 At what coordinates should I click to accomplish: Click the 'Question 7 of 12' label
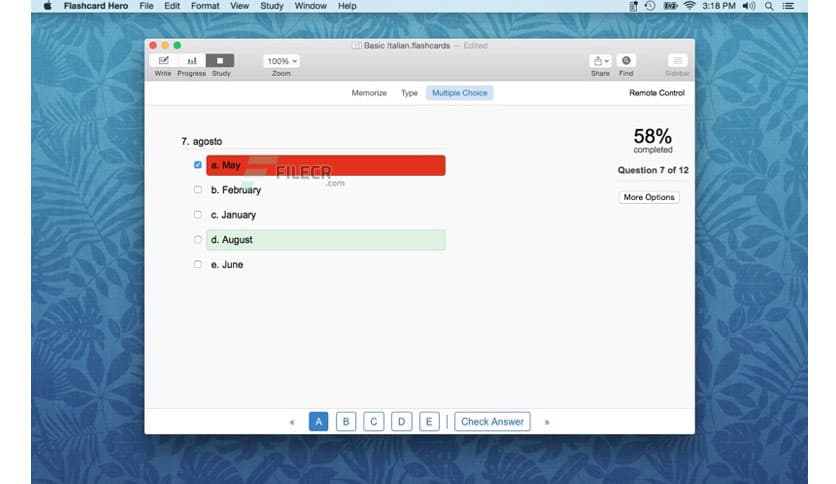click(653, 170)
